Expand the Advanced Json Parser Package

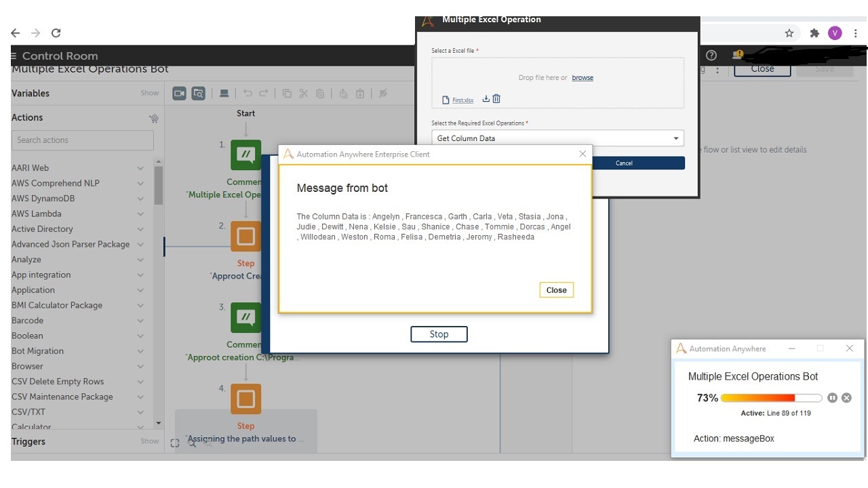pyautogui.click(x=140, y=244)
